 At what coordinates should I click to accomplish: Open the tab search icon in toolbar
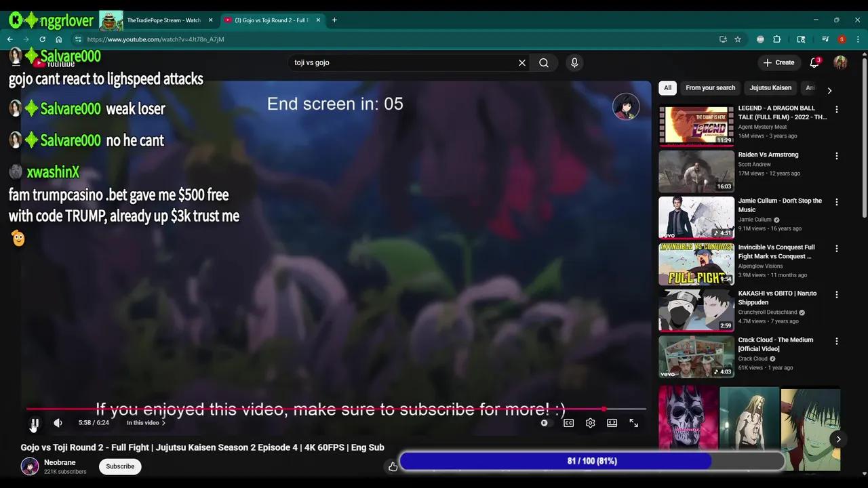click(801, 39)
